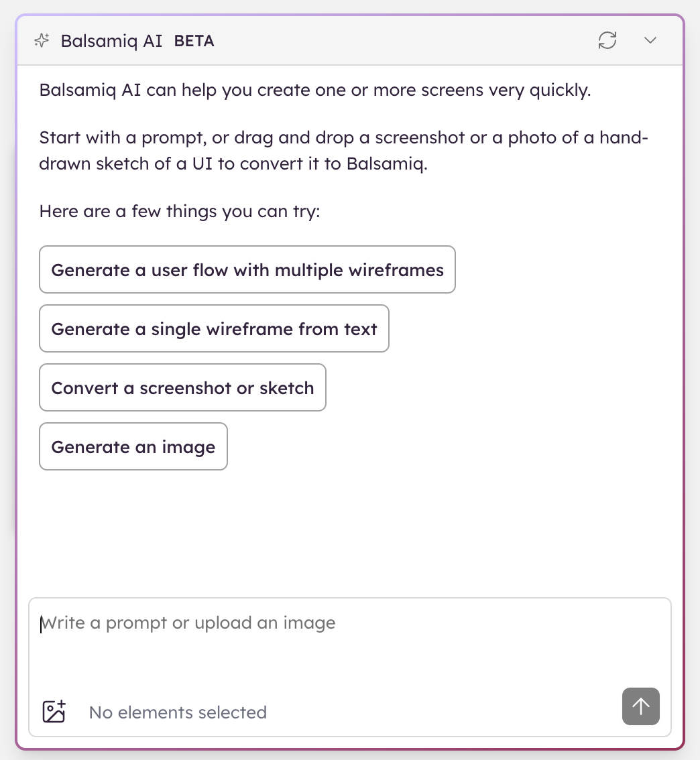Click the prompt placeholder text

[x=189, y=623]
